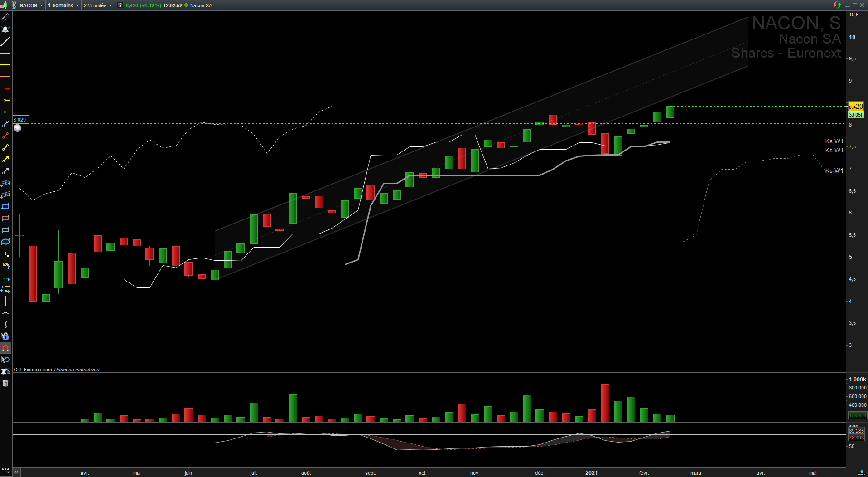Image resolution: width=868 pixels, height=477 pixels.
Task: Click the red 73,493 indicator value label
Action: (856, 438)
